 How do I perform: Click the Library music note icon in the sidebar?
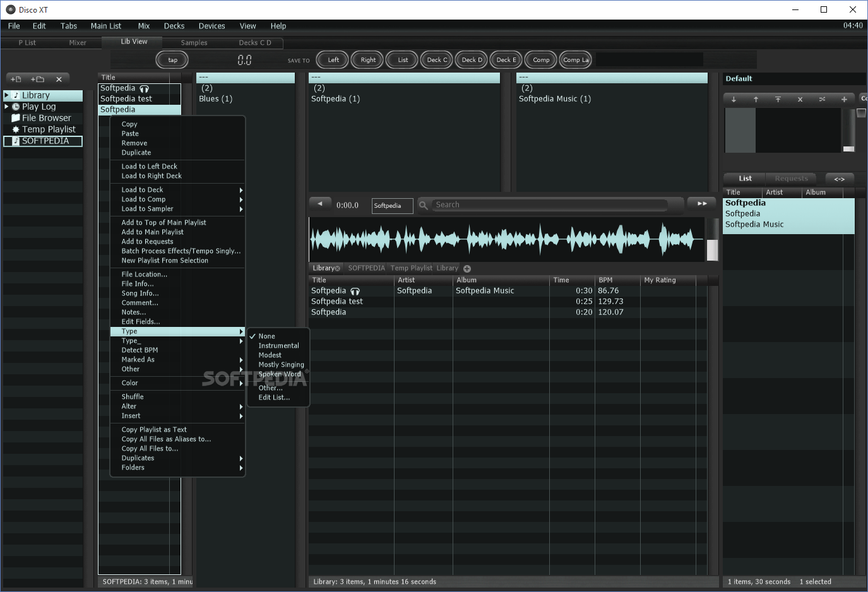pyautogui.click(x=16, y=95)
